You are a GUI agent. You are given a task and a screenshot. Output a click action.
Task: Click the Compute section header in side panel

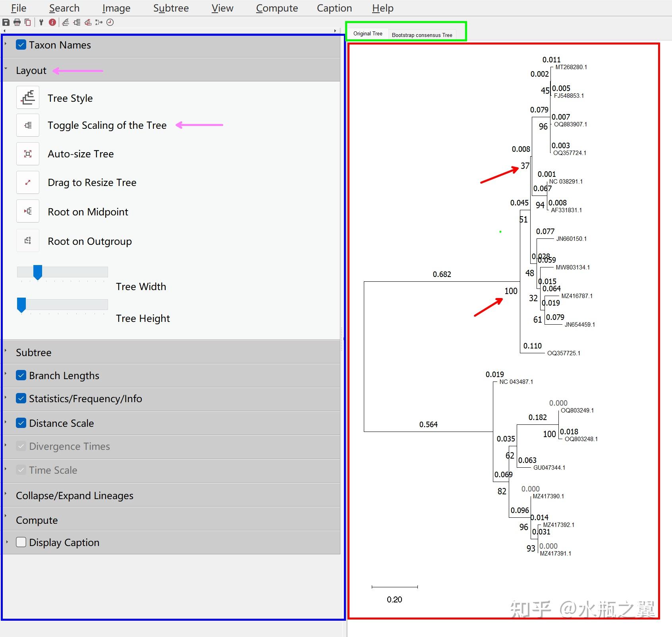coord(171,520)
